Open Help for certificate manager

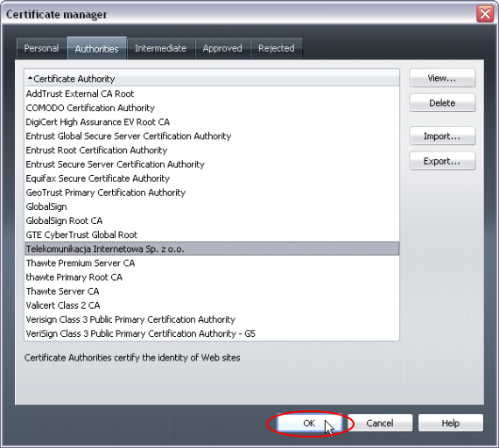pos(451,423)
